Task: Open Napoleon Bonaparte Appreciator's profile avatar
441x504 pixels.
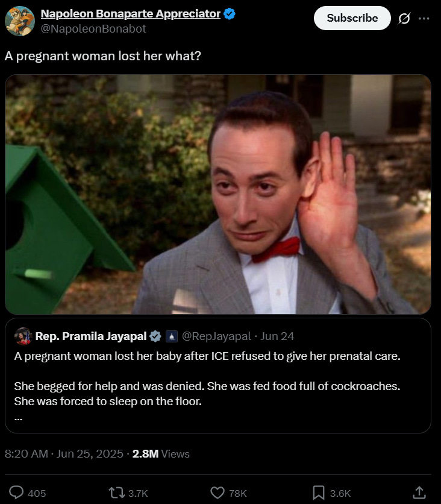Action: [x=20, y=21]
